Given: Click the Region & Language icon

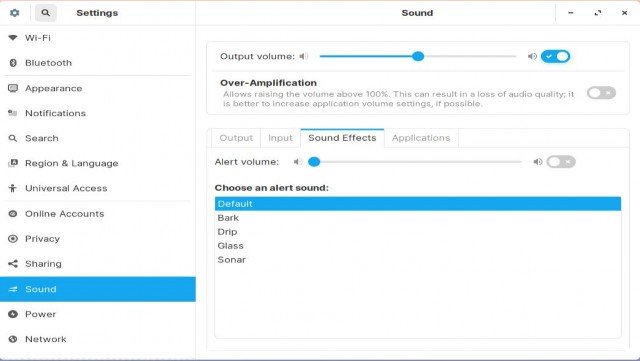Looking at the screenshot, I should [13, 163].
